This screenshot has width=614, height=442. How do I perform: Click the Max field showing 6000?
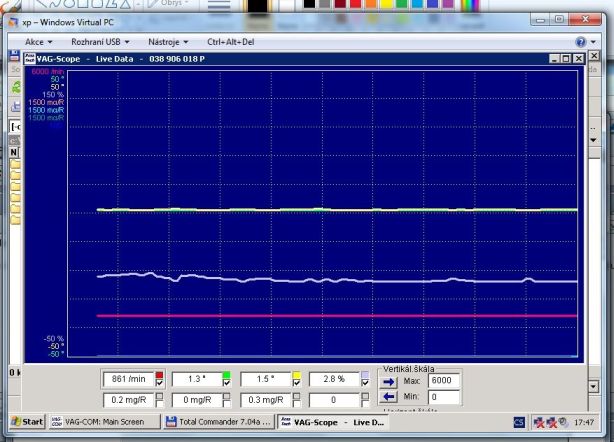click(443, 381)
